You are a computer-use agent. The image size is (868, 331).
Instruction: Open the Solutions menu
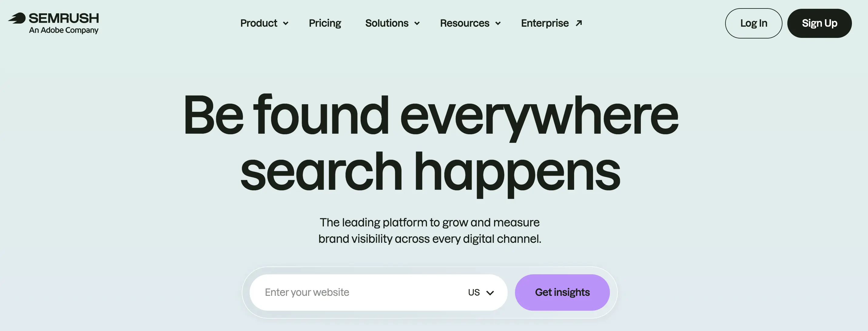(x=386, y=23)
